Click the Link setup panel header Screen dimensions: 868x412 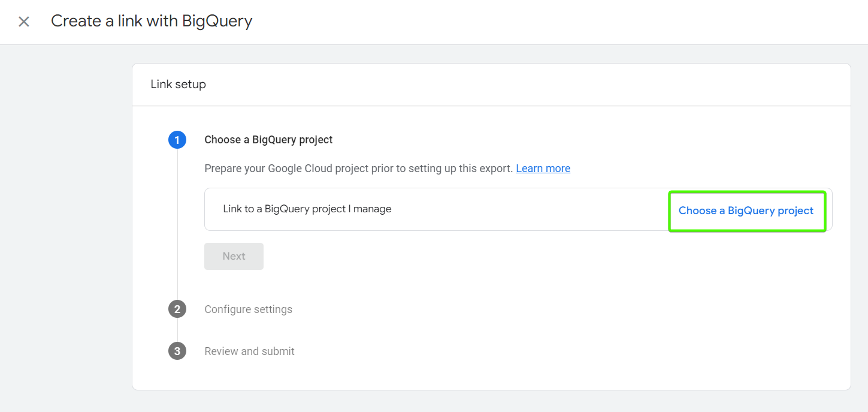[178, 84]
